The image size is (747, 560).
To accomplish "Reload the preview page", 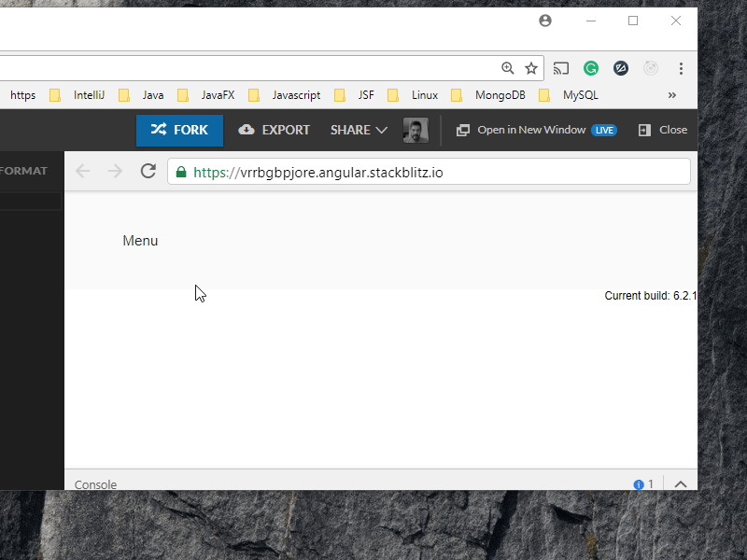I will click(148, 171).
